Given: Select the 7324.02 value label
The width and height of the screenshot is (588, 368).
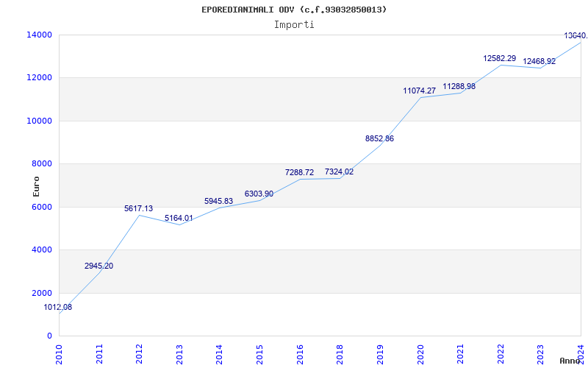Looking at the screenshot, I should [339, 172].
